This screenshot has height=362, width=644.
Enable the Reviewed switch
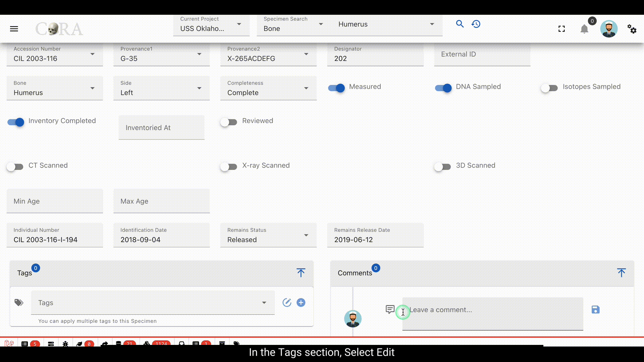point(229,122)
